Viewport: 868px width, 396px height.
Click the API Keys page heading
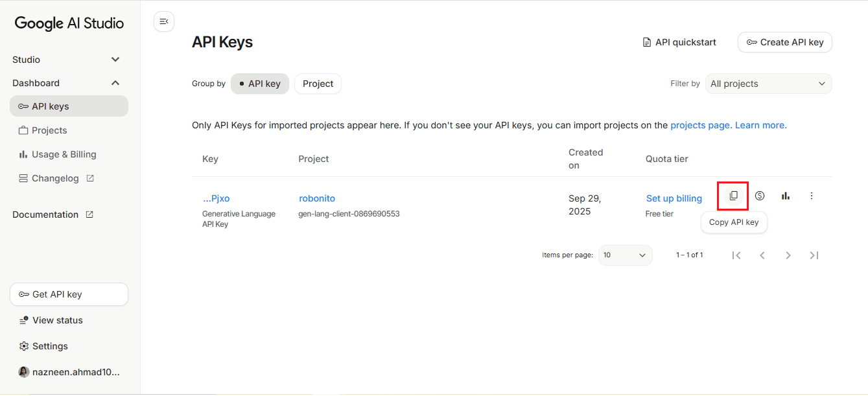click(x=222, y=42)
